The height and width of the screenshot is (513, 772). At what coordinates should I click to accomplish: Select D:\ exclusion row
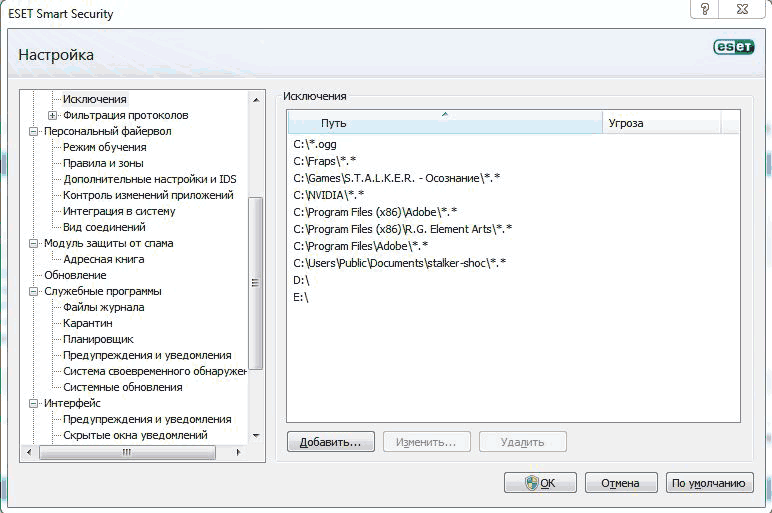[513, 280]
